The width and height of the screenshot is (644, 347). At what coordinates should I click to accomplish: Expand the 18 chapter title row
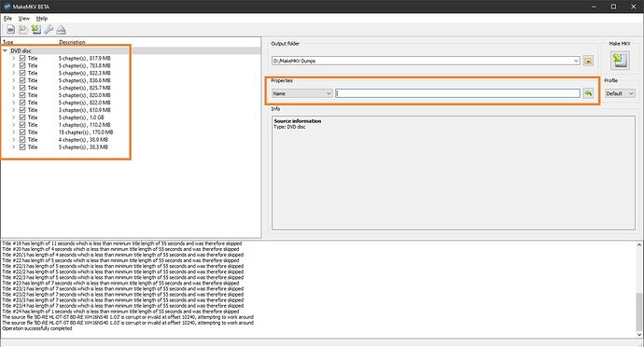14,132
